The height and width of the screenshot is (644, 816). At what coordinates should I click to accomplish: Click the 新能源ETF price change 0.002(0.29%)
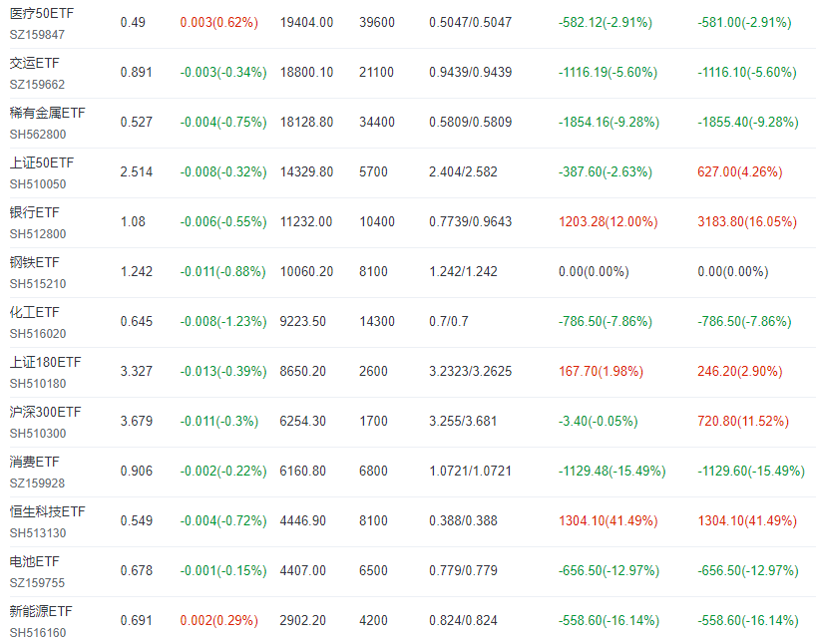218,620
